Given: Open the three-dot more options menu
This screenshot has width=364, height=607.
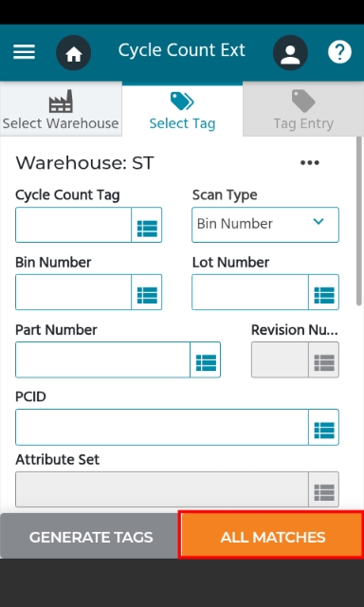Looking at the screenshot, I should click(x=310, y=162).
